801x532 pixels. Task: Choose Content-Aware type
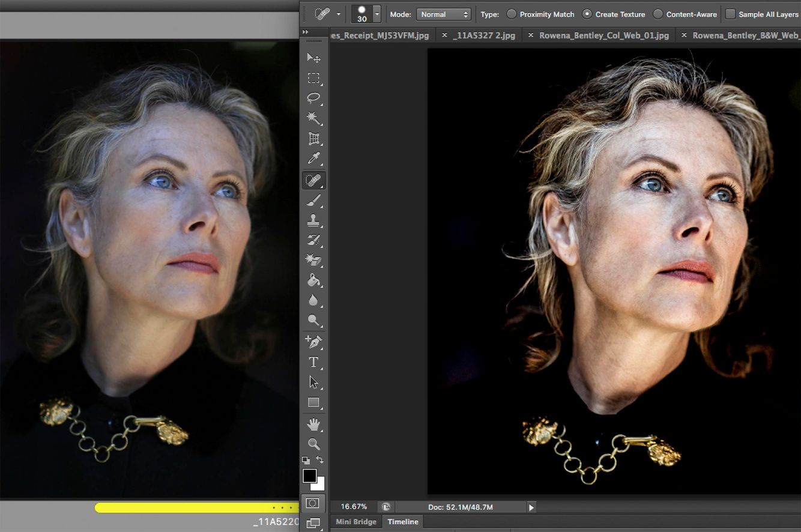point(685,14)
